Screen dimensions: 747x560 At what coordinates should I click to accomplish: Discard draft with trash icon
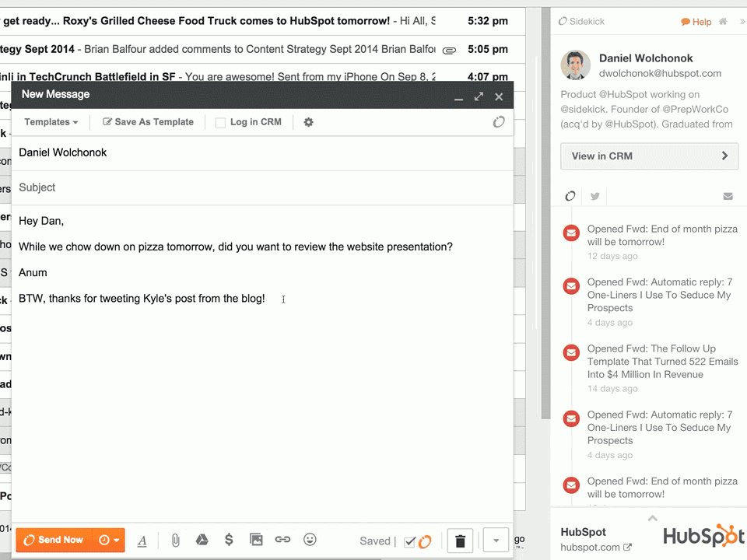pyautogui.click(x=460, y=541)
